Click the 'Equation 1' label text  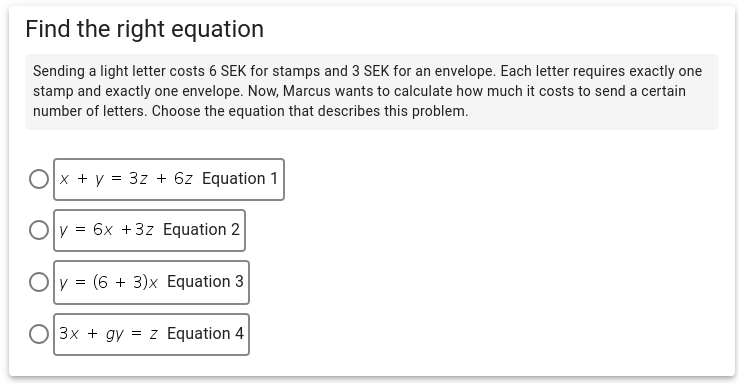[240, 179]
